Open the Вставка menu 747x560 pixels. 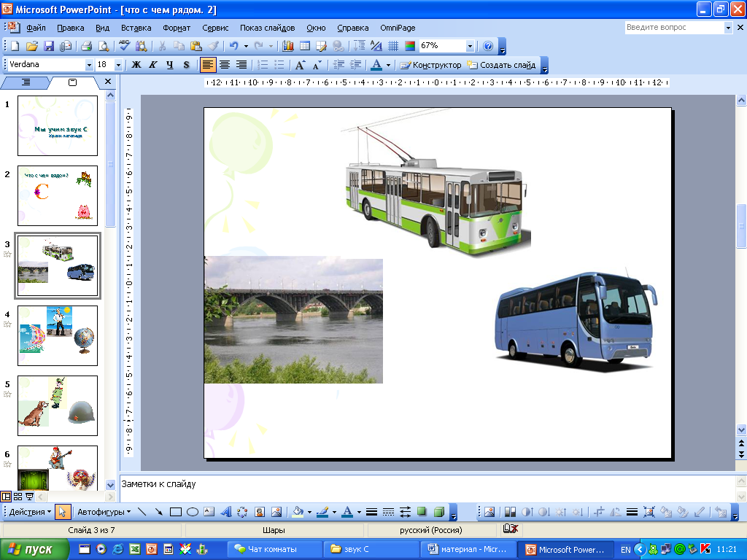[x=136, y=28]
